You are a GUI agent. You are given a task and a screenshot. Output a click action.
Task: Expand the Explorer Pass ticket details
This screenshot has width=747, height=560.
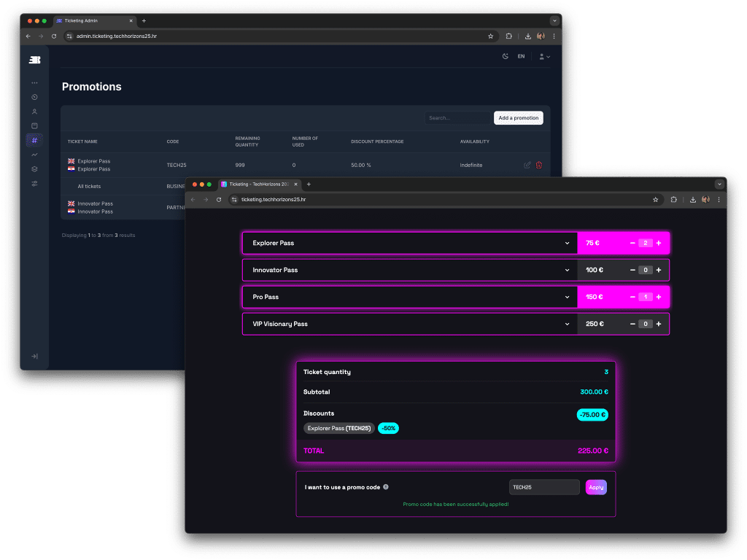click(567, 243)
